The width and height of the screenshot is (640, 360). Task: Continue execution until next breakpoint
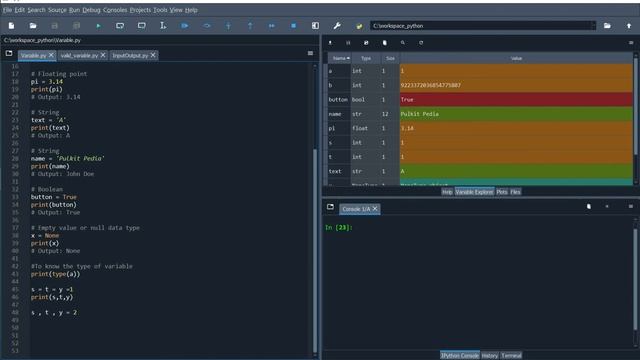pos(271,26)
